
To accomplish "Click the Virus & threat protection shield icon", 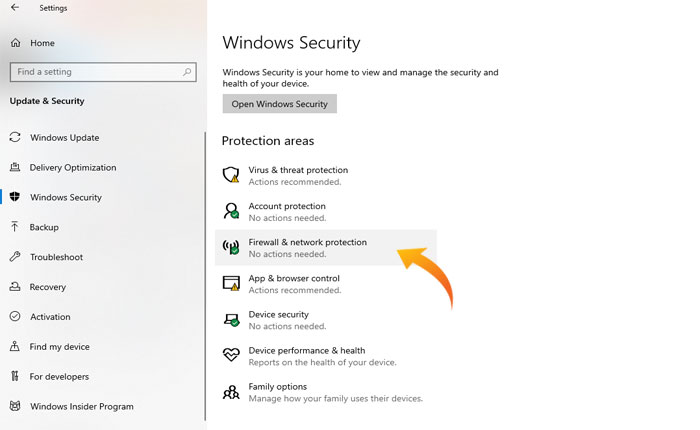I will 231,175.
